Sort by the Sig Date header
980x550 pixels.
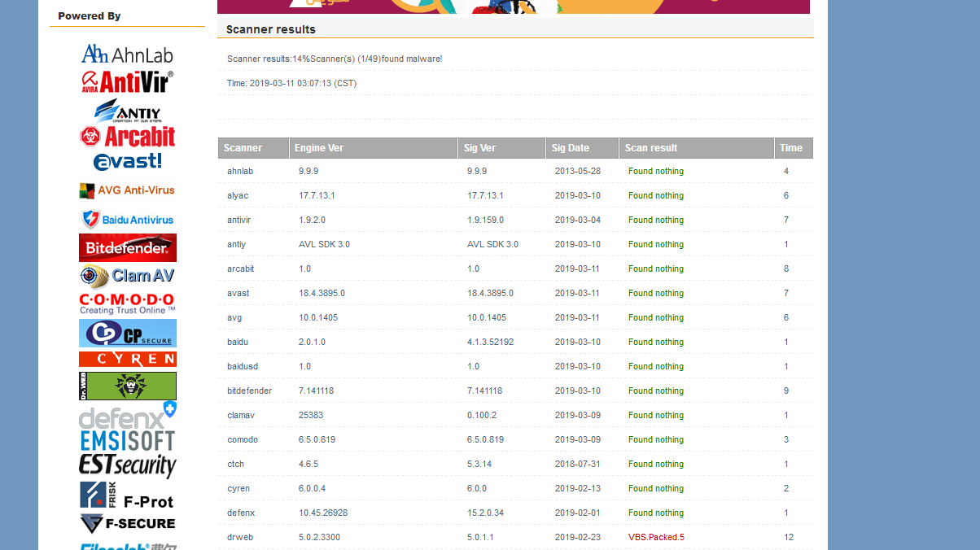pyautogui.click(x=582, y=148)
